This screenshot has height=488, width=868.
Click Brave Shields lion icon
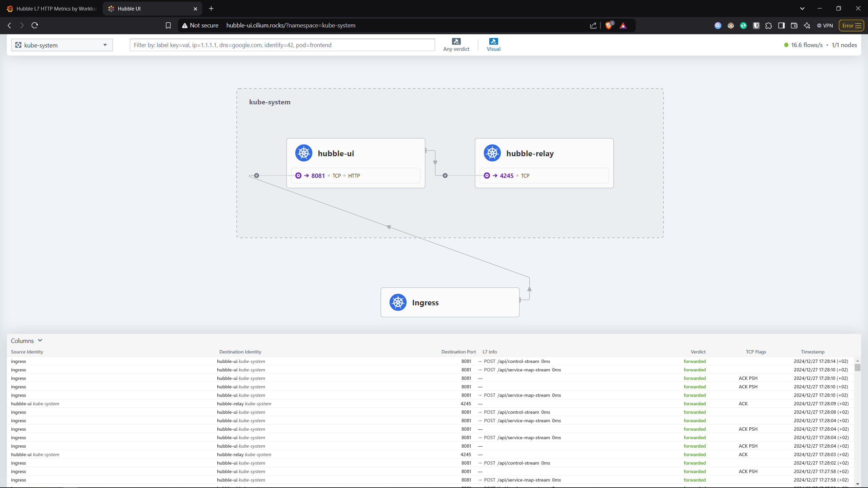click(x=609, y=25)
